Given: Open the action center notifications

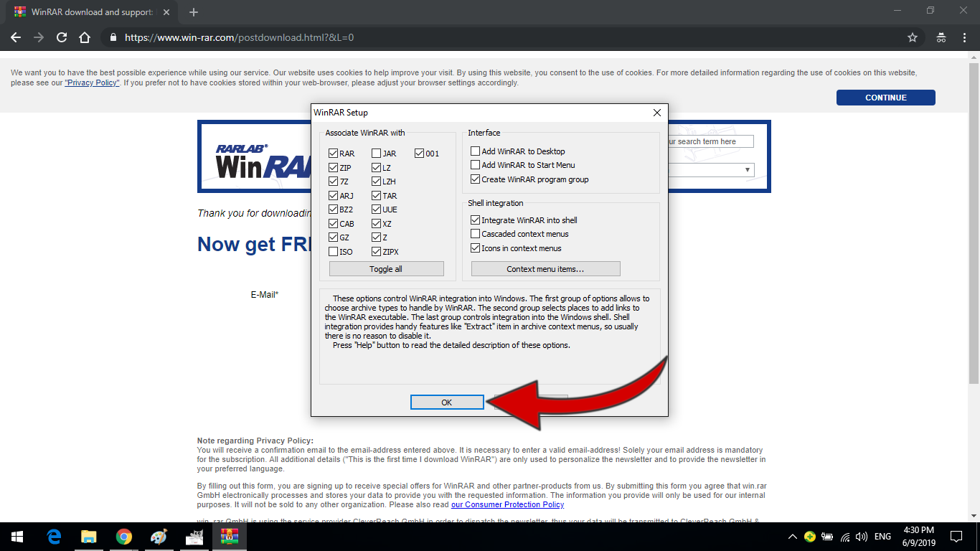Looking at the screenshot, I should click(956, 537).
